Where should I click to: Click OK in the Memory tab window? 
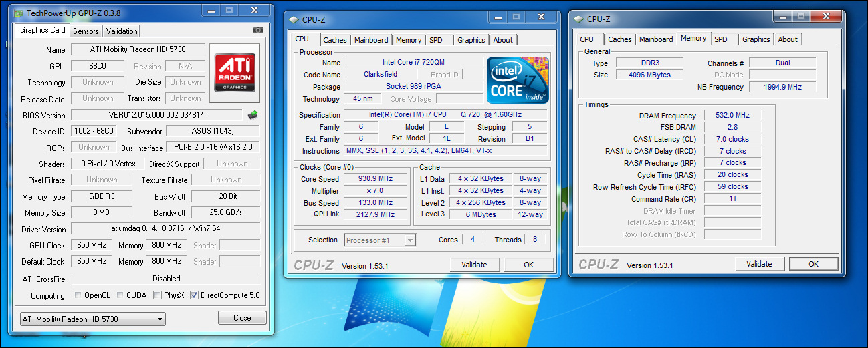pyautogui.click(x=813, y=264)
